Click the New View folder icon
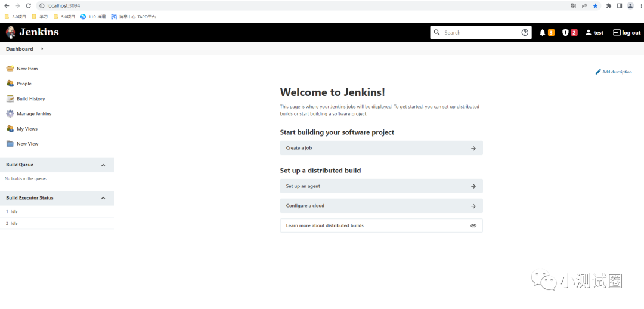 click(x=10, y=144)
